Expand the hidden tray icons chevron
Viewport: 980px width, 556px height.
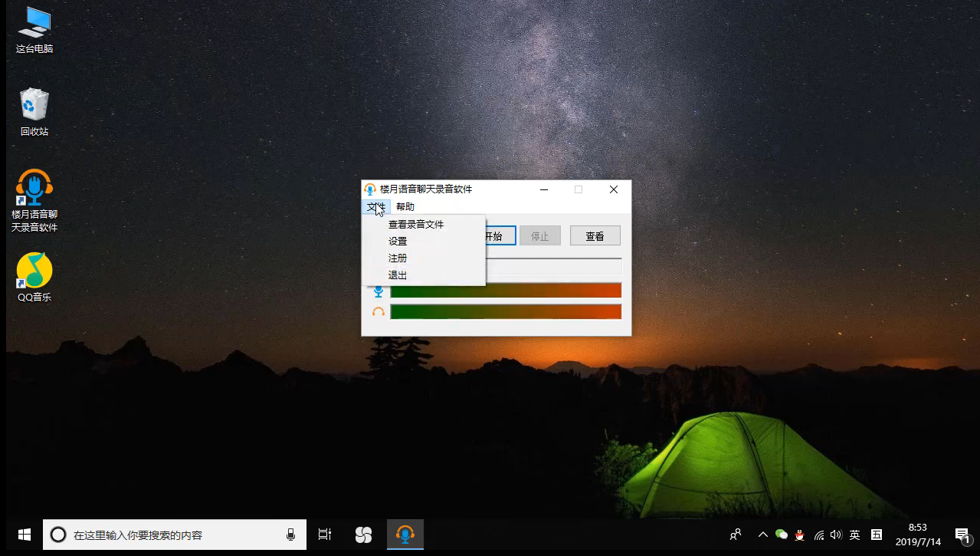point(763,535)
